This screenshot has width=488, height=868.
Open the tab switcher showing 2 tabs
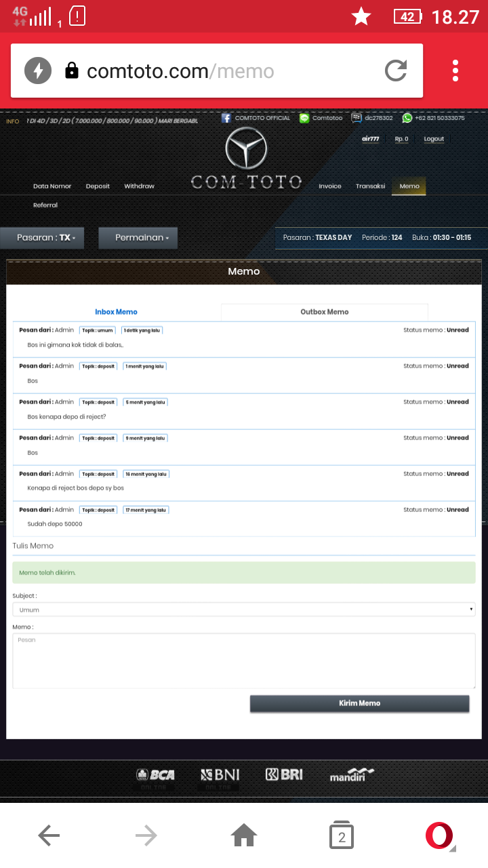click(x=342, y=835)
